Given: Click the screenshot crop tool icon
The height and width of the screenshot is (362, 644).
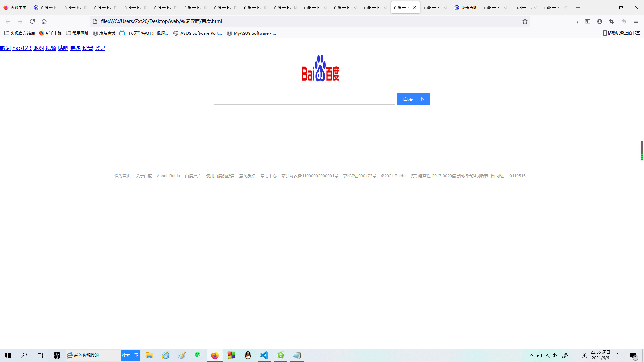Looking at the screenshot, I should [x=612, y=21].
